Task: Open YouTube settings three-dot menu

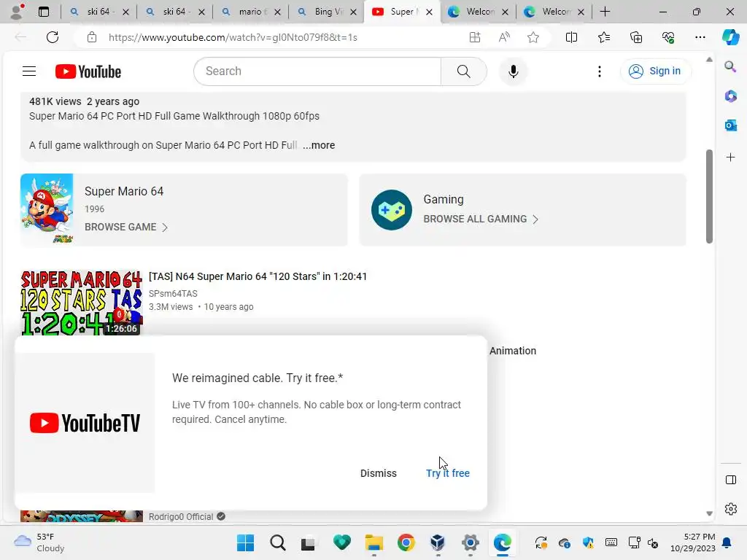Action: (600, 71)
